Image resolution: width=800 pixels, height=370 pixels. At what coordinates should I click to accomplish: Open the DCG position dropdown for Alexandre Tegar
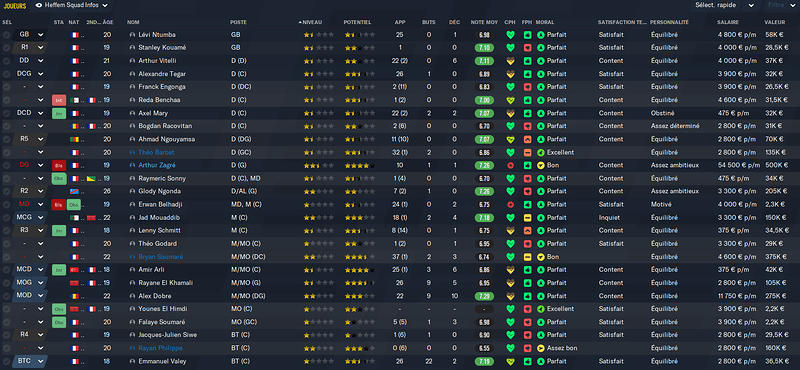coord(30,74)
